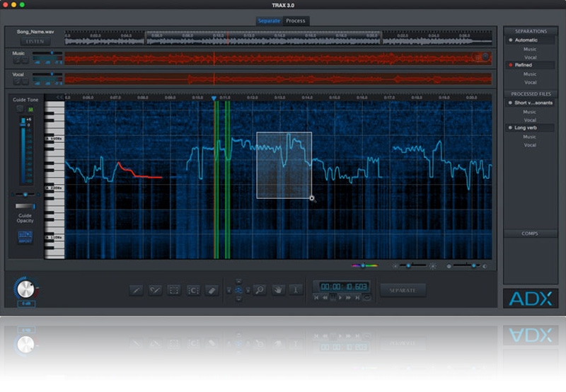The width and height of the screenshot is (566, 392).
Task: Toggle Guide Tone mute M button
Action: coord(30,110)
